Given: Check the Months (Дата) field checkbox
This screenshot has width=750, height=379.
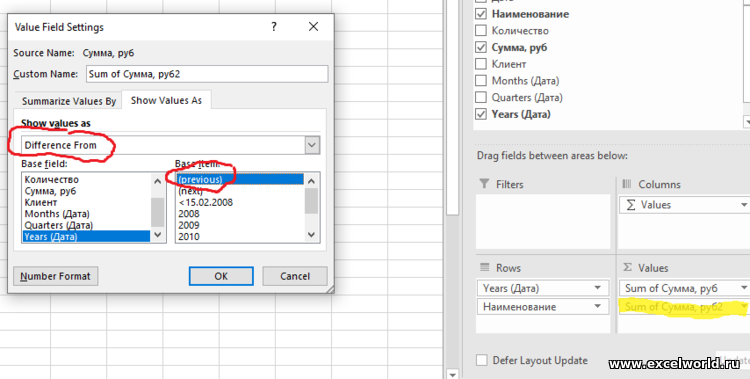Looking at the screenshot, I should [481, 80].
